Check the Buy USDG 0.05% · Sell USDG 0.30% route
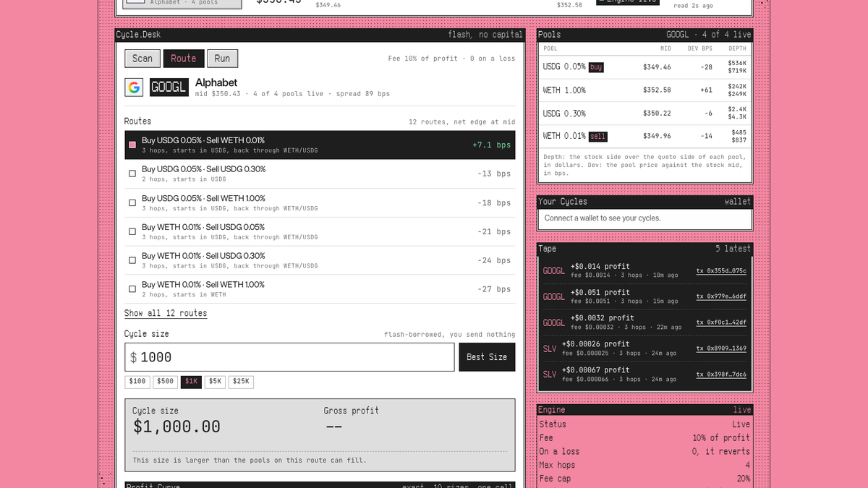The width and height of the screenshot is (868, 488). (x=132, y=174)
